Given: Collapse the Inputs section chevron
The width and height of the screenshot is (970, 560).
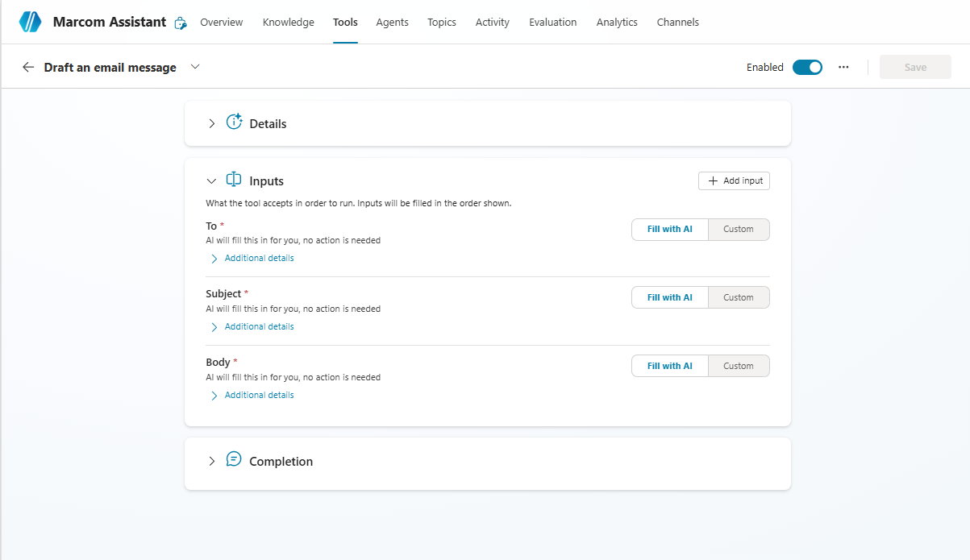Looking at the screenshot, I should point(212,181).
